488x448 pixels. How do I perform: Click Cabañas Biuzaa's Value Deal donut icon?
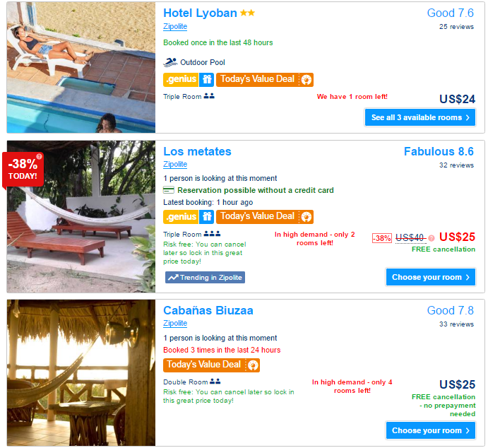(x=253, y=365)
